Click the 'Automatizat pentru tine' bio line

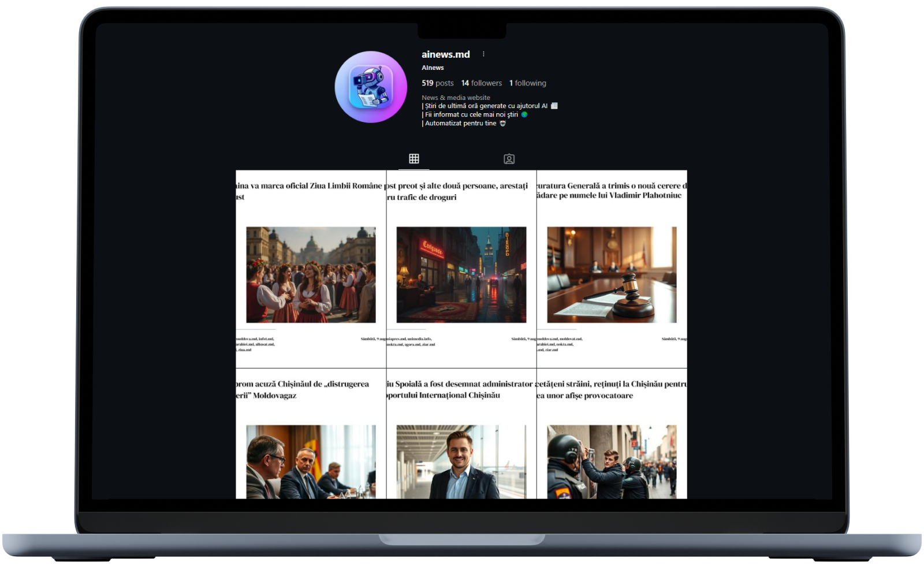click(x=460, y=123)
